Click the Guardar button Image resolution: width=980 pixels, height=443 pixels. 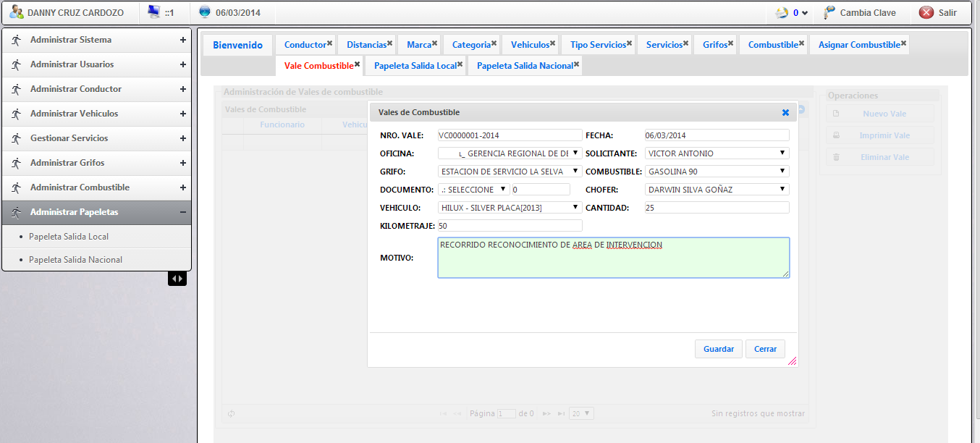coord(719,349)
